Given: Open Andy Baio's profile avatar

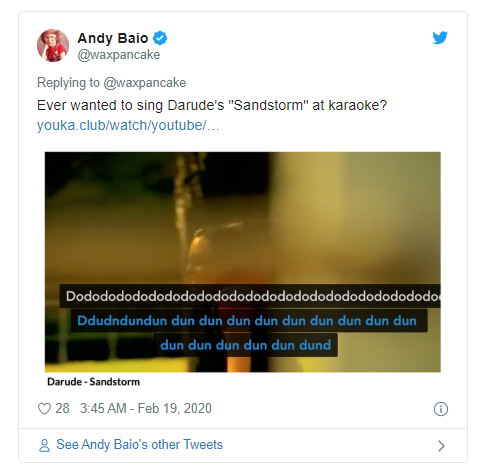Looking at the screenshot, I should (x=53, y=46).
